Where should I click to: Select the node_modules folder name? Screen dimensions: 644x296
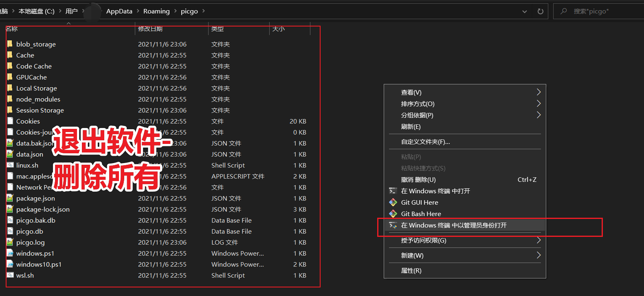point(38,99)
